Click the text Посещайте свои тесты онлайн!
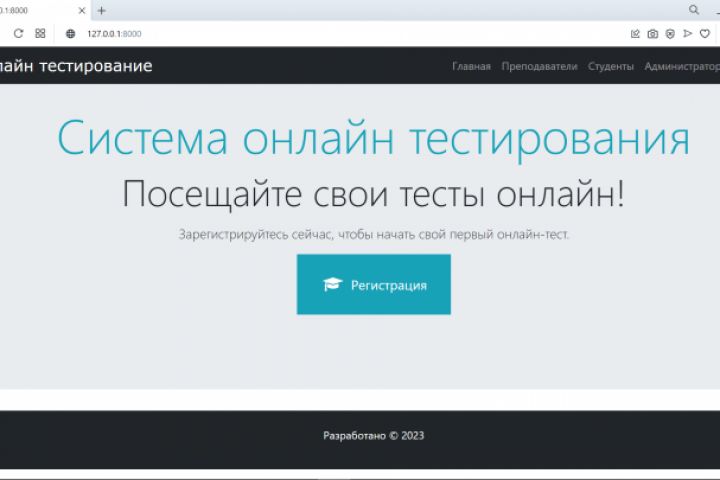The height and width of the screenshot is (480, 720). tap(373, 194)
